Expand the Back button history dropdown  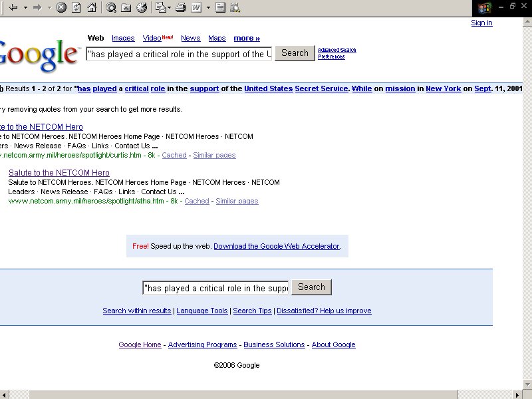coord(25,7)
